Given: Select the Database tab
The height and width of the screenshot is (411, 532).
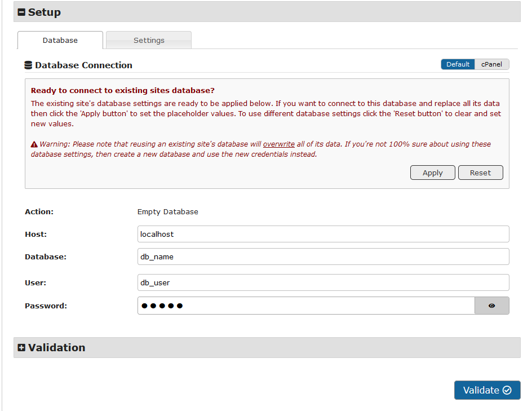Looking at the screenshot, I should (x=60, y=40).
